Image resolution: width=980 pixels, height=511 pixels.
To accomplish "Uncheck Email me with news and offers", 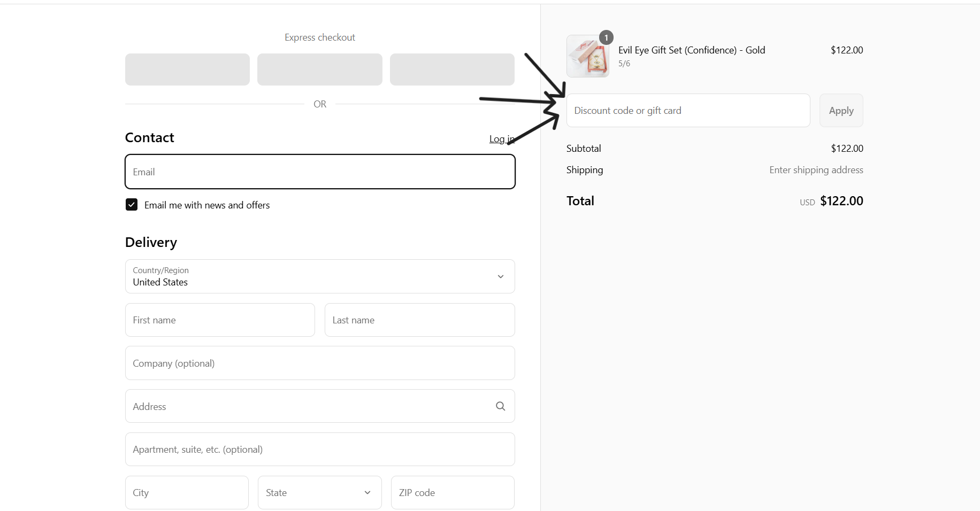I will pyautogui.click(x=132, y=205).
